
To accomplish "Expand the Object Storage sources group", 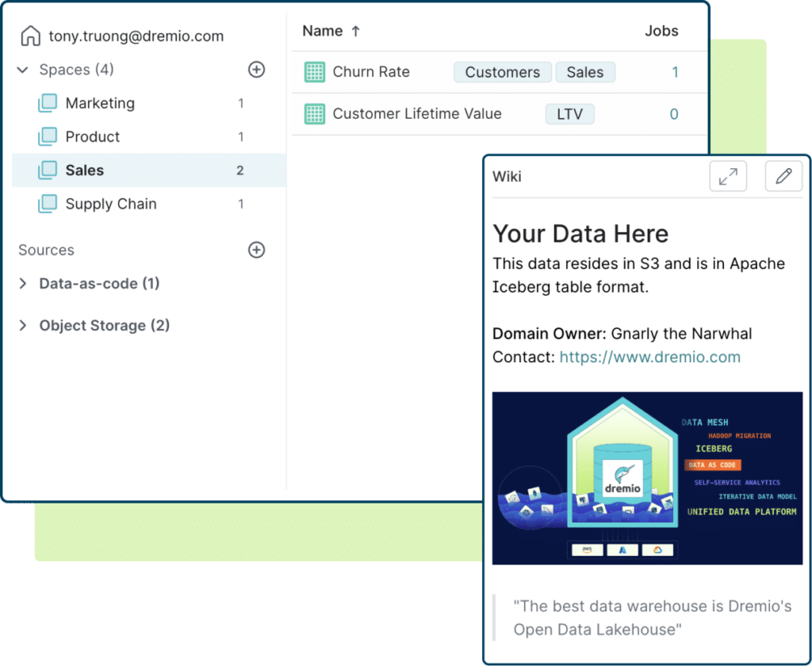I will (x=23, y=325).
